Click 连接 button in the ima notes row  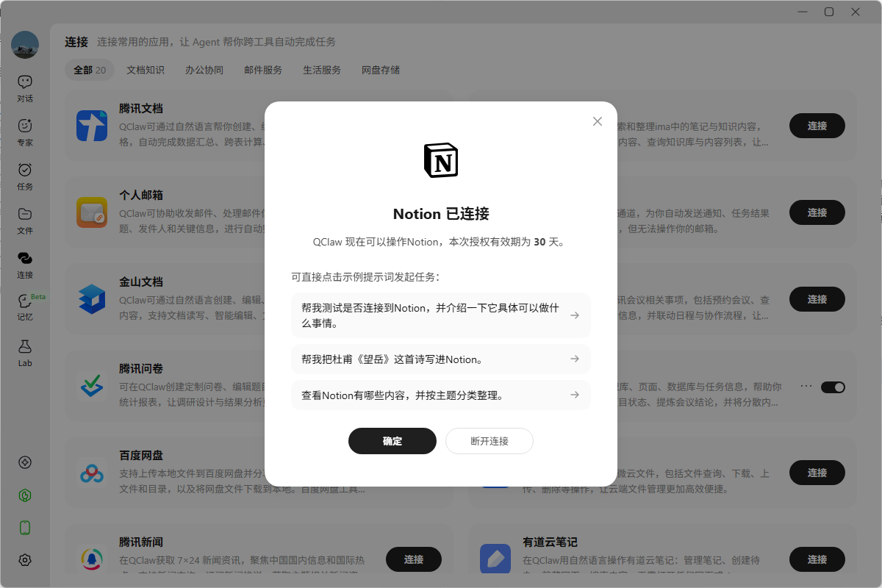[817, 126]
